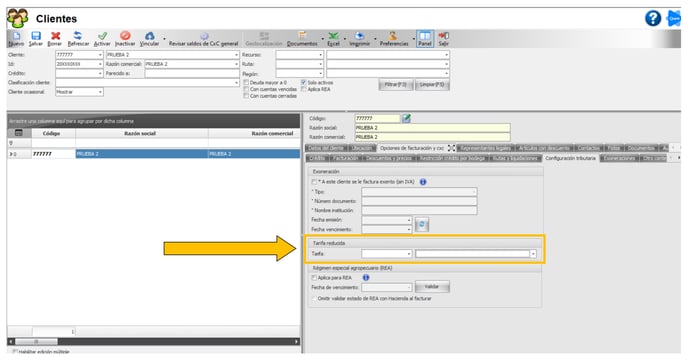Viewport: 688px width, 361px height.
Task: Switch to Representantes legales tab
Action: (486, 148)
